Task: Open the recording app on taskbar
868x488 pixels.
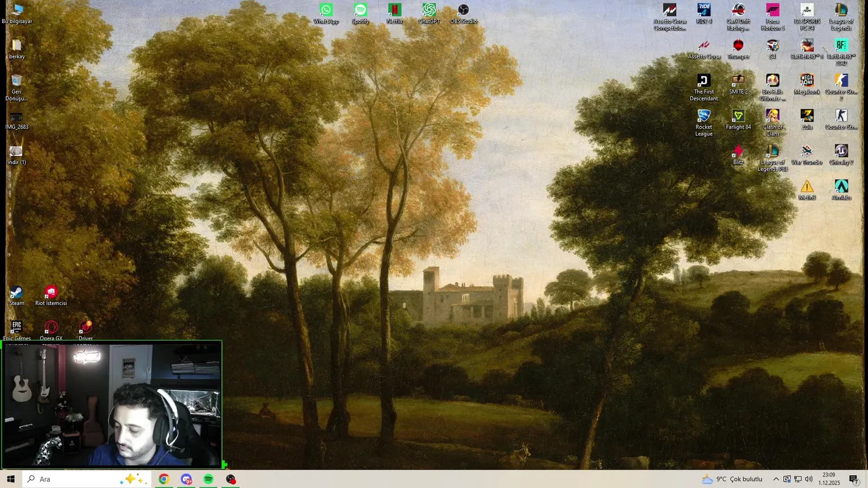Action: (x=231, y=479)
